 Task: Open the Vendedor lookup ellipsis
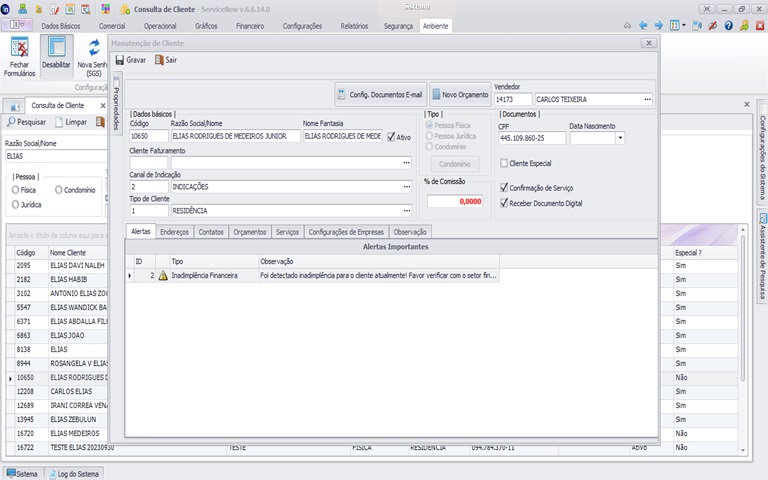[x=647, y=99]
